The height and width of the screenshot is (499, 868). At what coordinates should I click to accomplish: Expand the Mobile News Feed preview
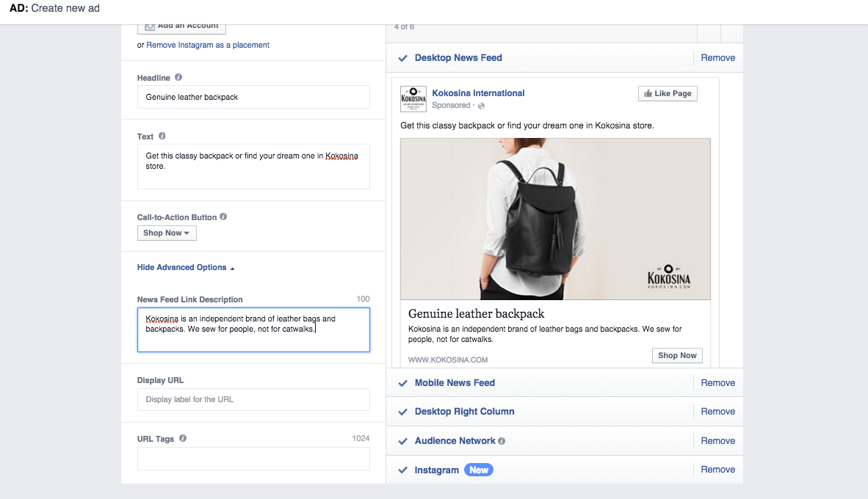click(455, 383)
